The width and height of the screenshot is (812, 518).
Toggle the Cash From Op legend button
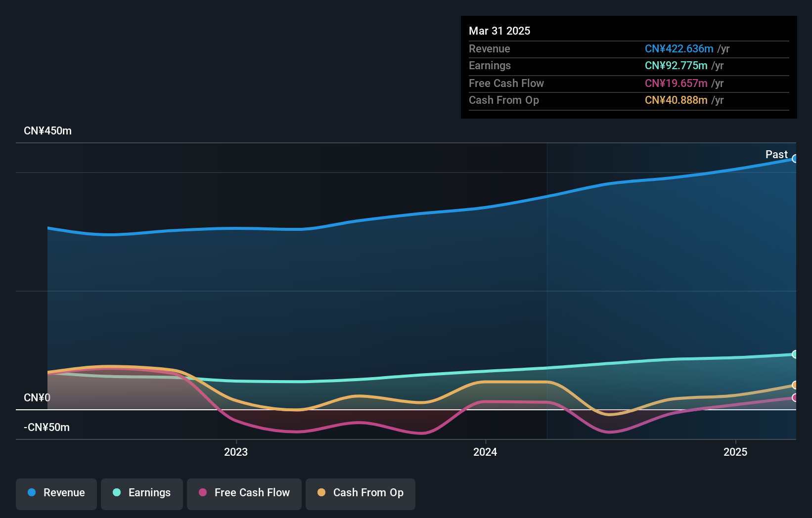click(x=361, y=494)
